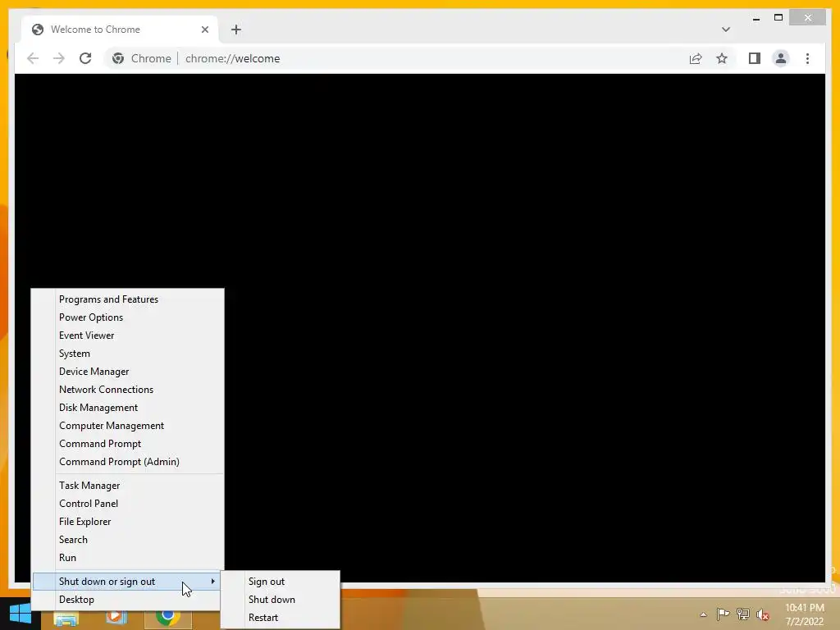
Task: Open Network Connections
Action: pos(128,390)
